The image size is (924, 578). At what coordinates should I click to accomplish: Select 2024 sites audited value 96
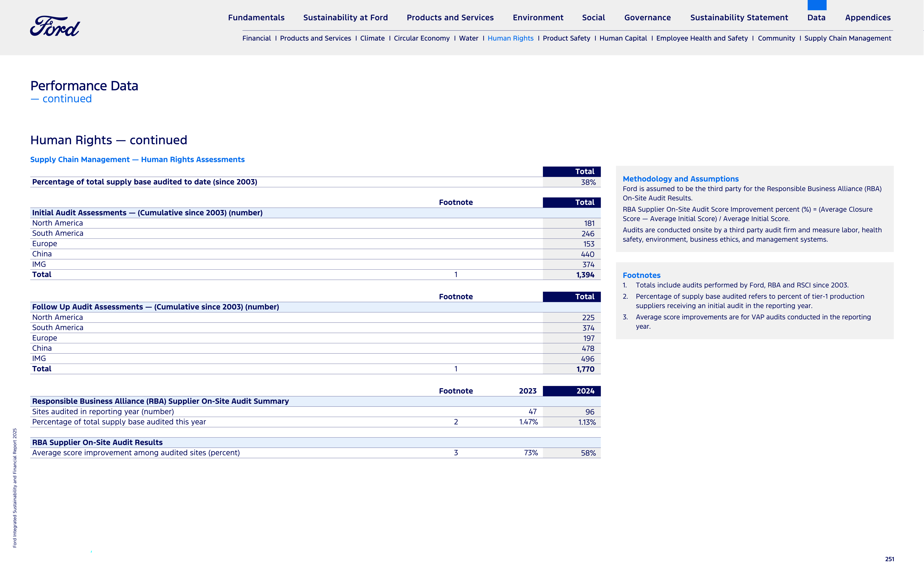coord(590,412)
